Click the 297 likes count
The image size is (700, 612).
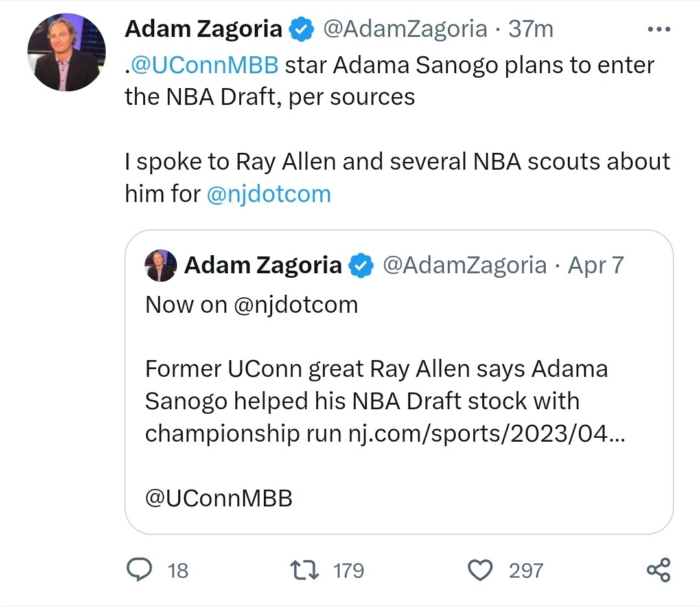click(526, 571)
